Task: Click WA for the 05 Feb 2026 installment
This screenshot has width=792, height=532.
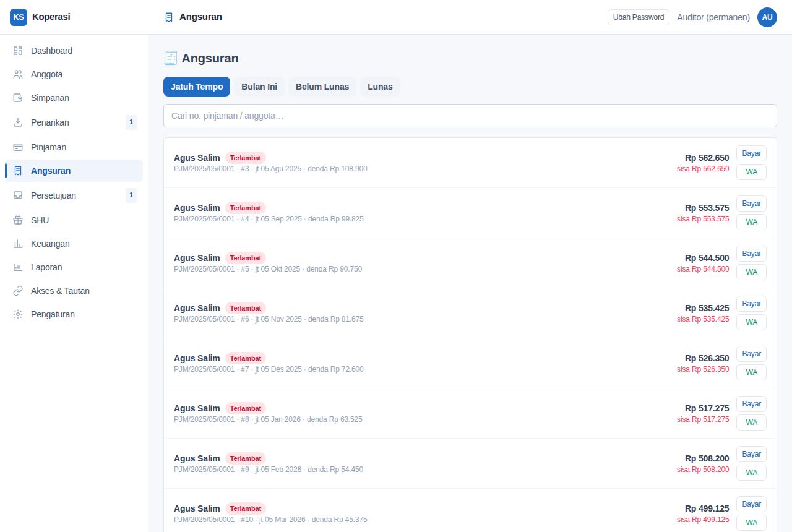Action: click(x=751, y=473)
